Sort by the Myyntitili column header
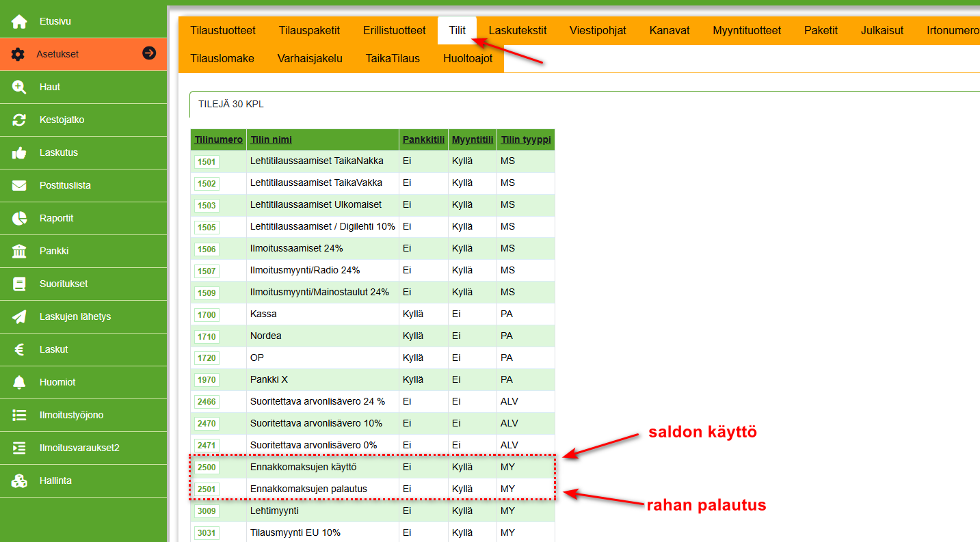Image resolution: width=980 pixels, height=542 pixels. pos(473,139)
